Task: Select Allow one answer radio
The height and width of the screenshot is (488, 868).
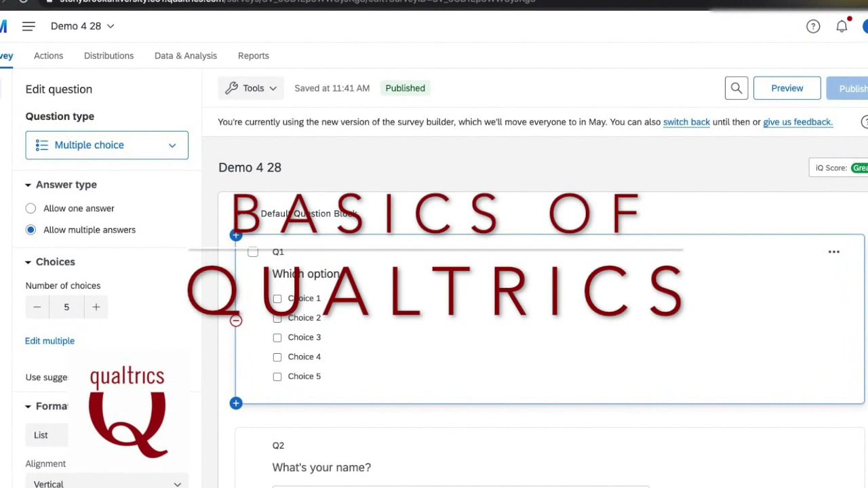Action: tap(31, 209)
